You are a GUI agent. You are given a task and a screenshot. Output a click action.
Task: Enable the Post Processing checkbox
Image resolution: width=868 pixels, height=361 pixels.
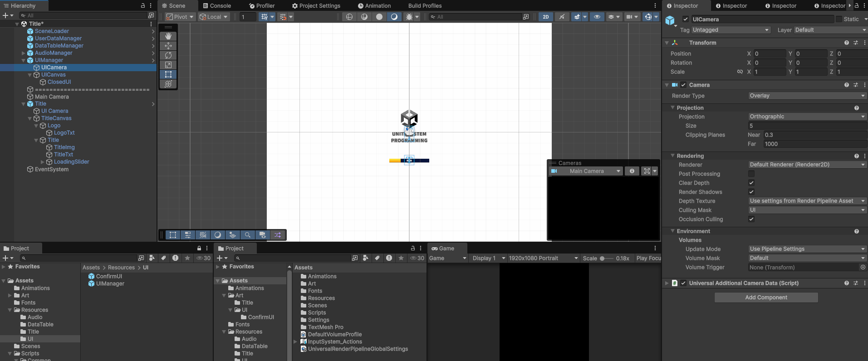point(751,174)
